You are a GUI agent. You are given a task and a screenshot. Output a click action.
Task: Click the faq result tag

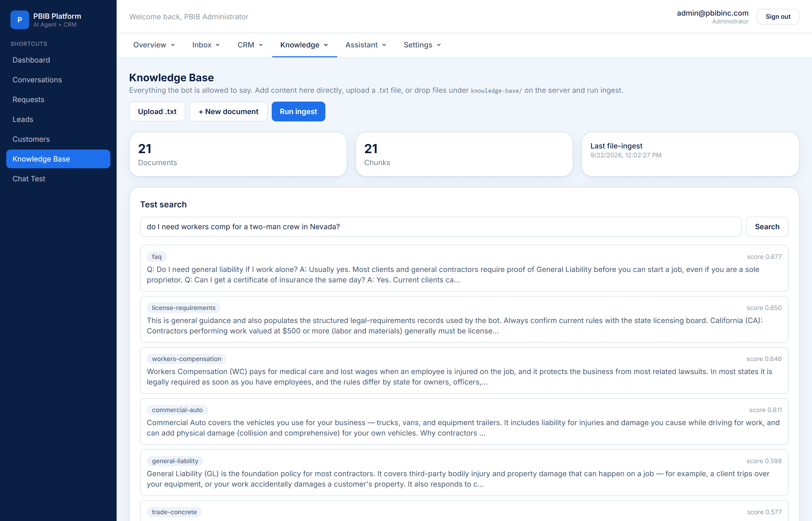157,257
